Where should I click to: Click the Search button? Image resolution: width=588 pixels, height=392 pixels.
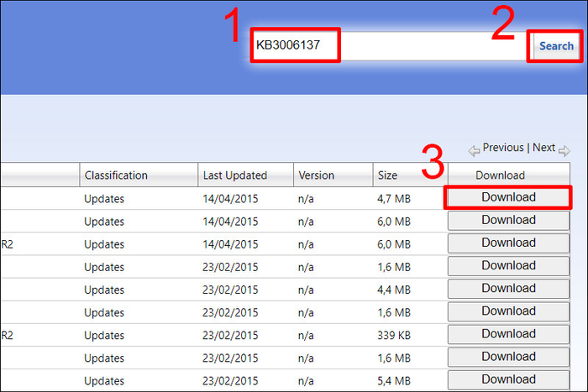556,45
